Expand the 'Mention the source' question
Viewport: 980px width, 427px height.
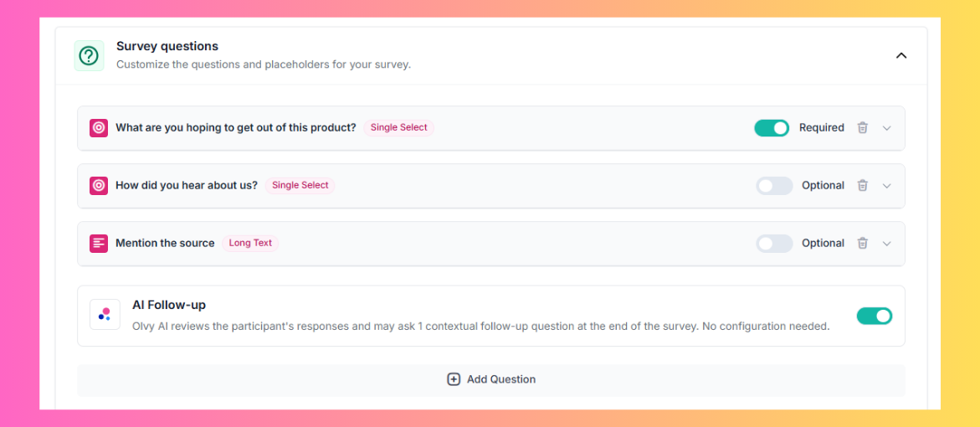(886, 243)
